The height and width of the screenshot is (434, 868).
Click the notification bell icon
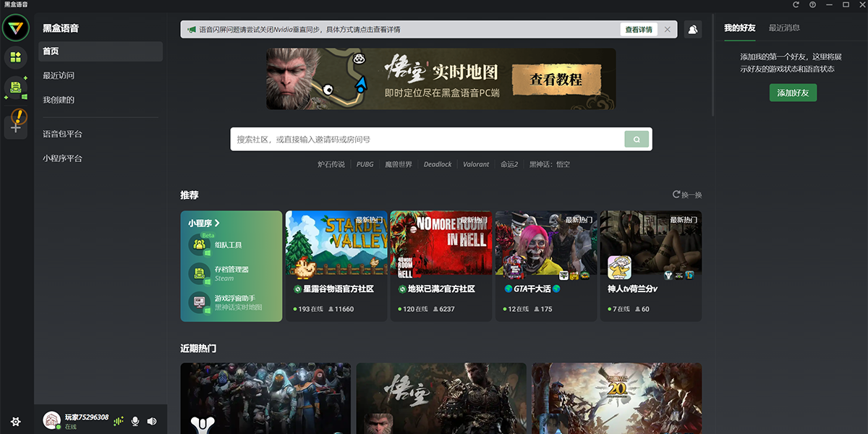693,30
